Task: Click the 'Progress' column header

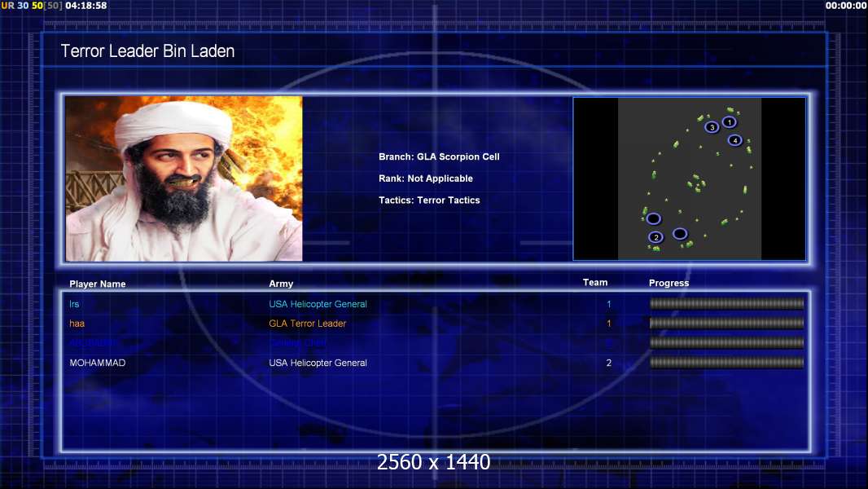Action: [669, 283]
